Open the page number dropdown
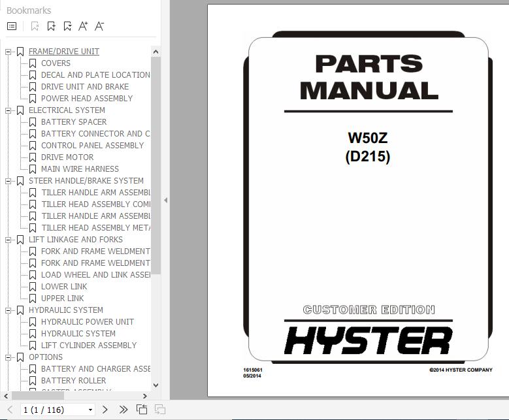 tap(91, 410)
